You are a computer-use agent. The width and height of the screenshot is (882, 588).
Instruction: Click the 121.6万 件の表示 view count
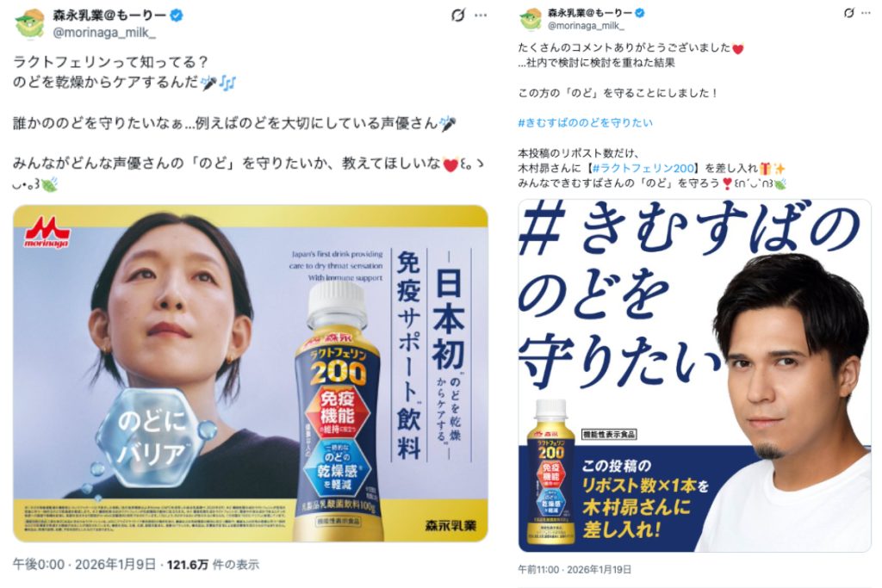214,565
